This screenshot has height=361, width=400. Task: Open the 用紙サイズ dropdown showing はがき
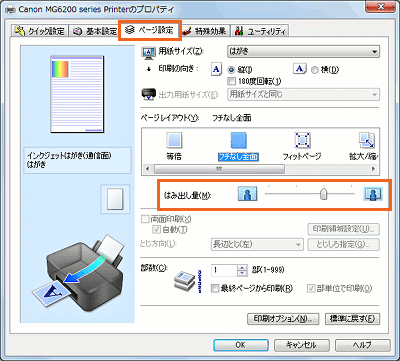pyautogui.click(x=303, y=51)
